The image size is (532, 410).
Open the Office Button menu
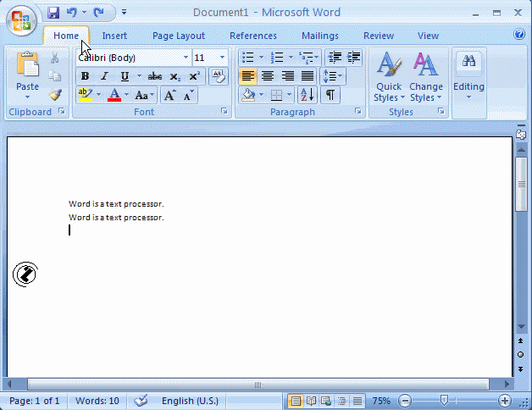click(21, 20)
